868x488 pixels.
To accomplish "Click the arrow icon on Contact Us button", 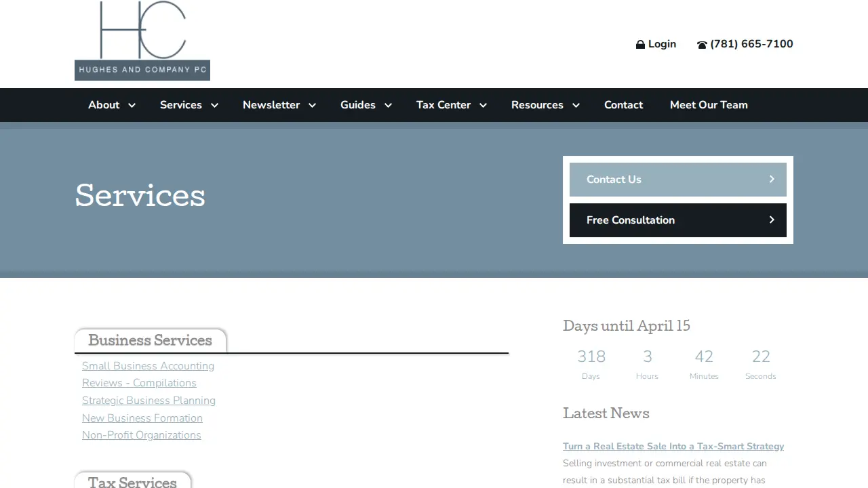I will click(772, 179).
